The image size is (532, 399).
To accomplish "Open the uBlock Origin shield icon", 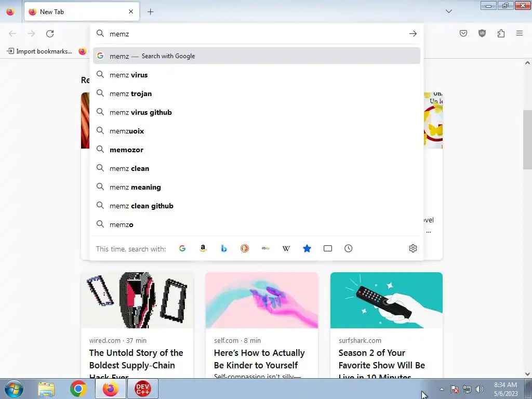I will tap(482, 33).
